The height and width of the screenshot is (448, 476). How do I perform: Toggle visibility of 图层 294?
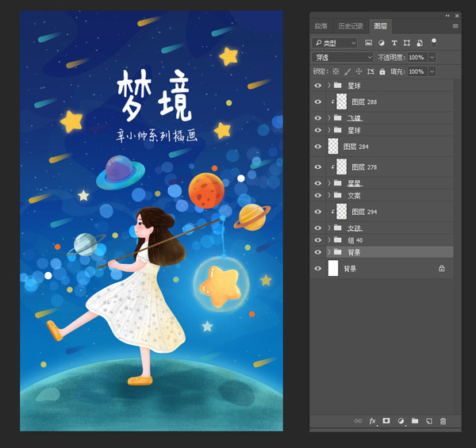[318, 212]
